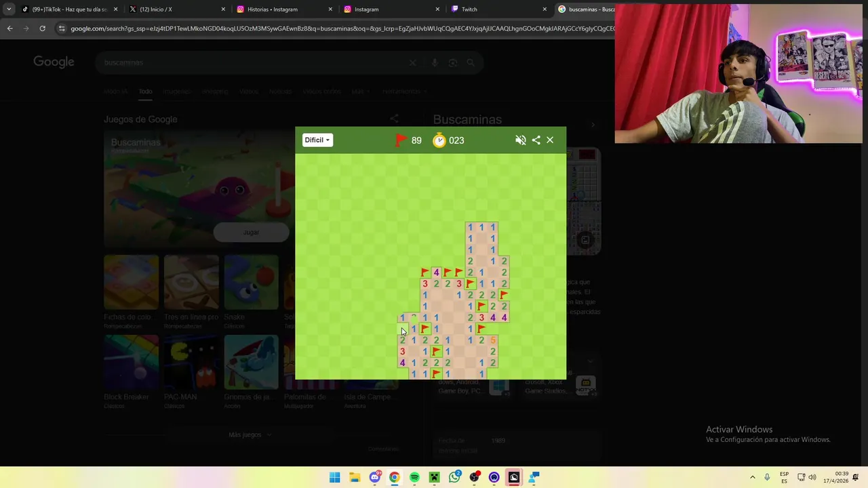Clear the Google search query
Image resolution: width=868 pixels, height=488 pixels.
(412, 62)
